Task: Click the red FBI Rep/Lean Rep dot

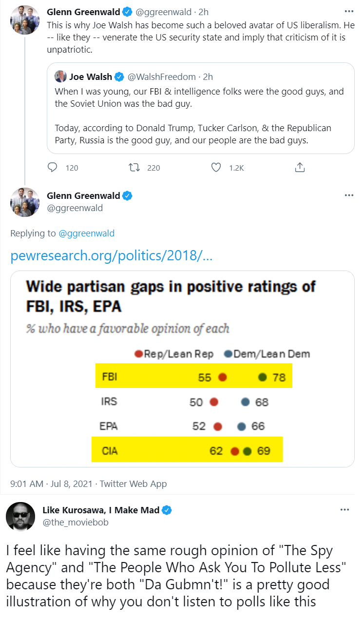Action: 223,377
